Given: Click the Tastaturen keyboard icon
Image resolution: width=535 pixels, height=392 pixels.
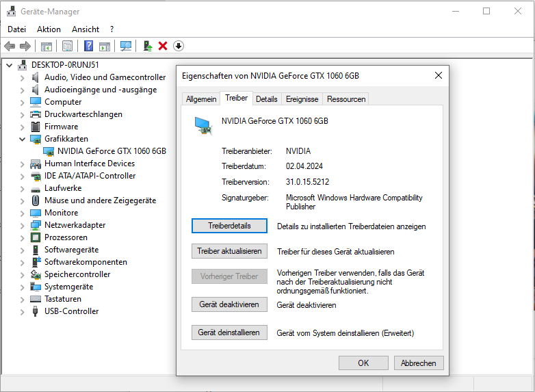Looking at the screenshot, I should coord(36,299).
